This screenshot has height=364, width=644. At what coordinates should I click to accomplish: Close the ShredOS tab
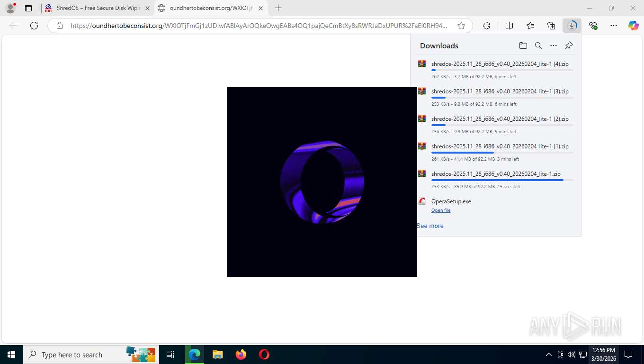(147, 8)
